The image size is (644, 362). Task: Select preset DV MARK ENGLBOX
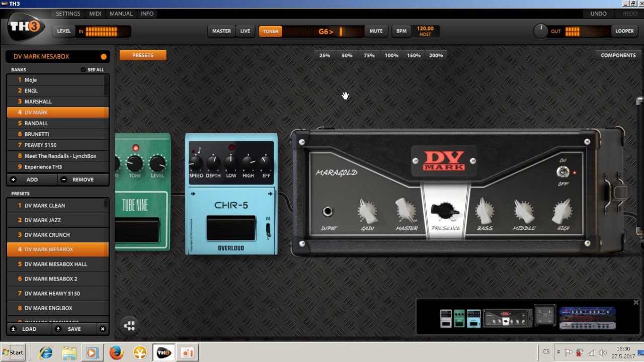[x=58, y=308]
